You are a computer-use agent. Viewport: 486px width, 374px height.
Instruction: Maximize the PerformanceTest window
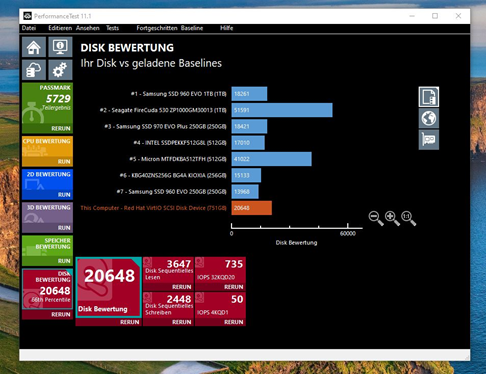[x=435, y=16]
